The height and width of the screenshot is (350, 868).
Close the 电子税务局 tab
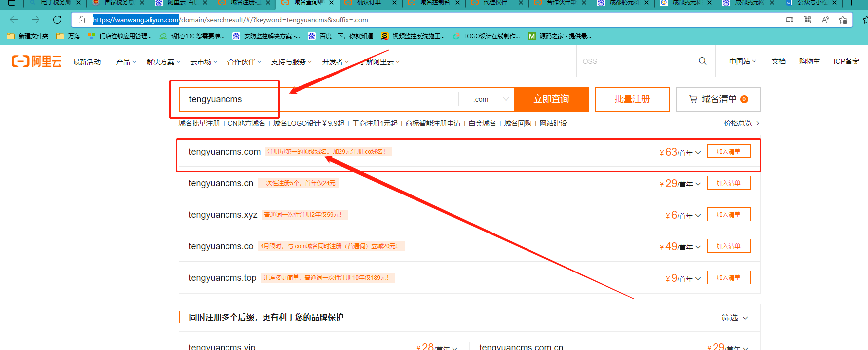pyautogui.click(x=78, y=2)
